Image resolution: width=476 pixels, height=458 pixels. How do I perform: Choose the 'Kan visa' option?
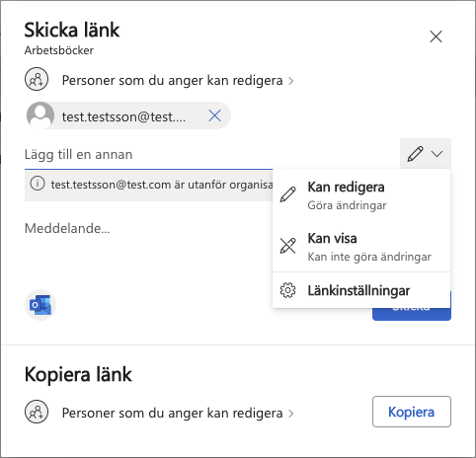(361, 247)
